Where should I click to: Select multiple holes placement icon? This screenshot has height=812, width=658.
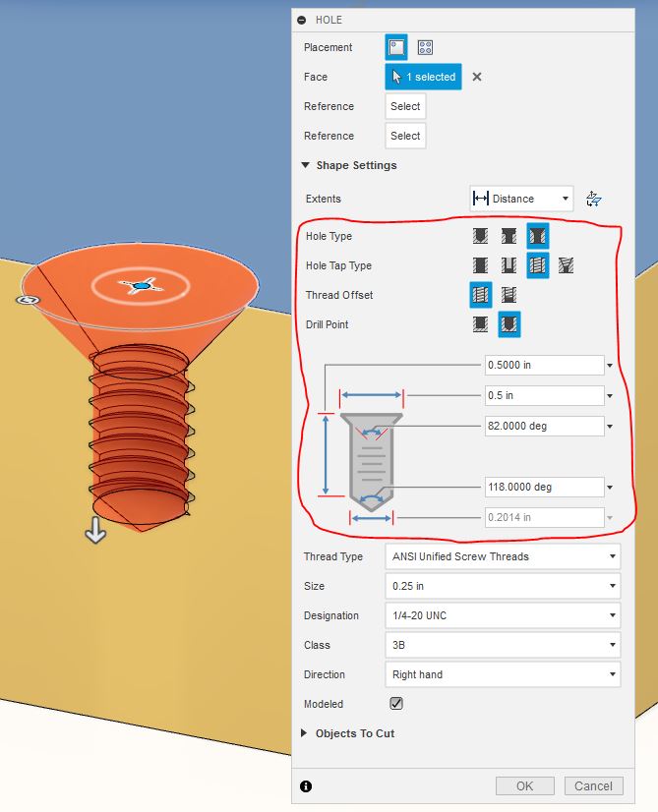click(x=425, y=47)
